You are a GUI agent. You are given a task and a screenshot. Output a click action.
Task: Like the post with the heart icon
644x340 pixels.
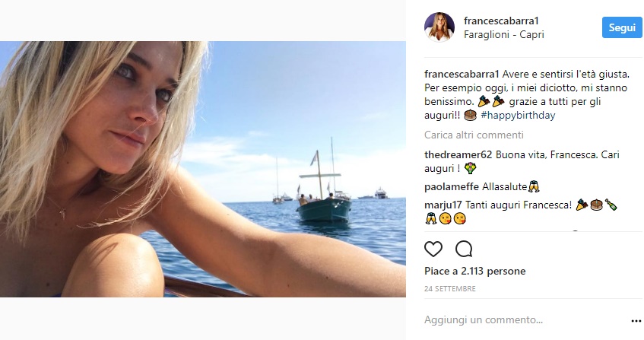pyautogui.click(x=433, y=249)
